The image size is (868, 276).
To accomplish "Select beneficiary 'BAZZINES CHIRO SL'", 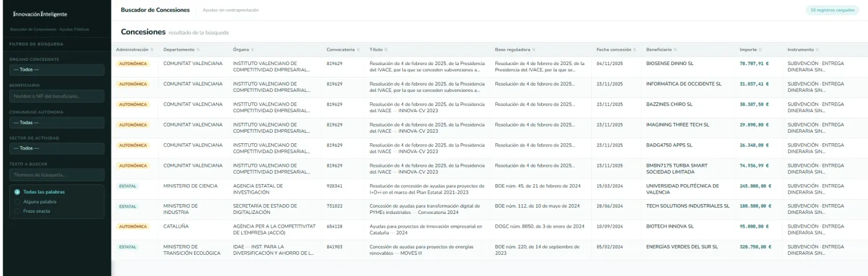I will click(x=670, y=104).
